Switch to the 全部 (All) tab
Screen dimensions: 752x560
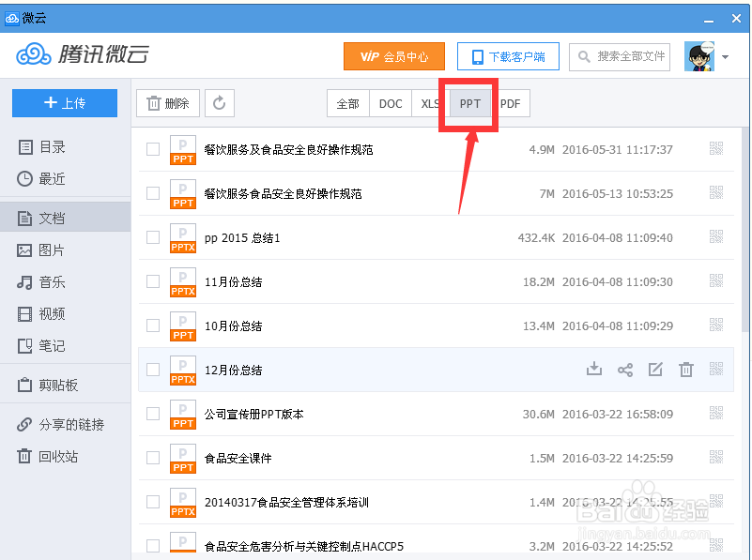click(x=347, y=104)
